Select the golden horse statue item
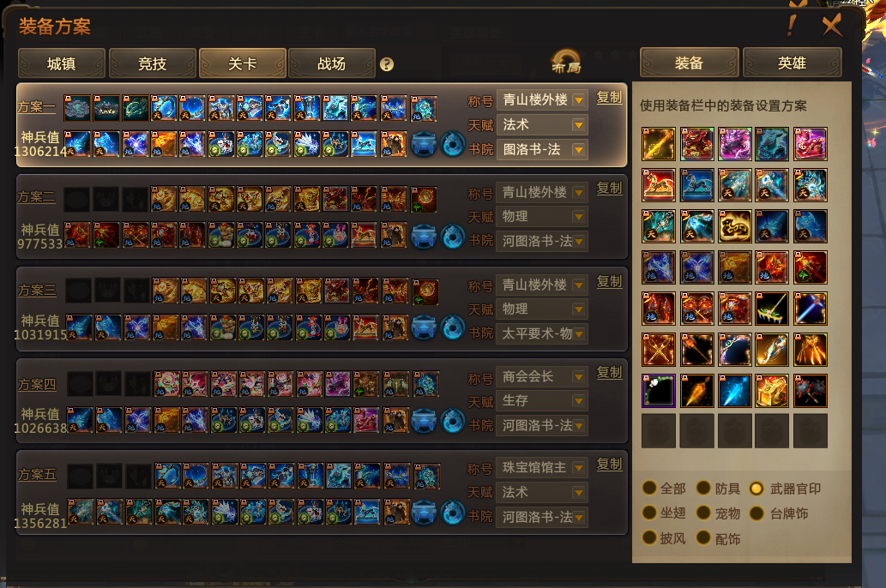The image size is (886, 588). (659, 185)
